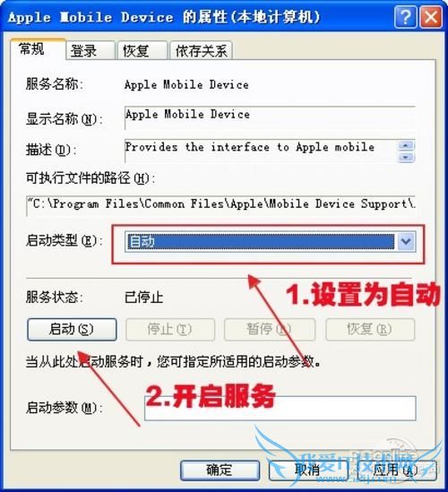
Task: Click the disabled 停止(T) button
Action: [170, 330]
